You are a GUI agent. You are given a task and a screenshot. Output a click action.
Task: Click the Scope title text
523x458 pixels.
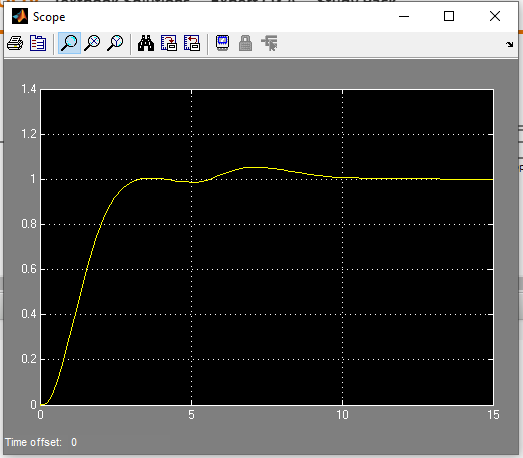pos(49,17)
